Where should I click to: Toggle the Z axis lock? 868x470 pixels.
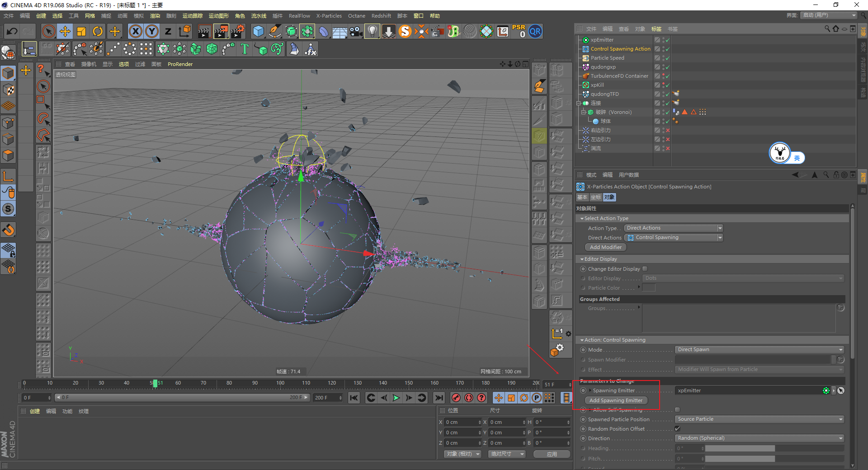tap(168, 32)
